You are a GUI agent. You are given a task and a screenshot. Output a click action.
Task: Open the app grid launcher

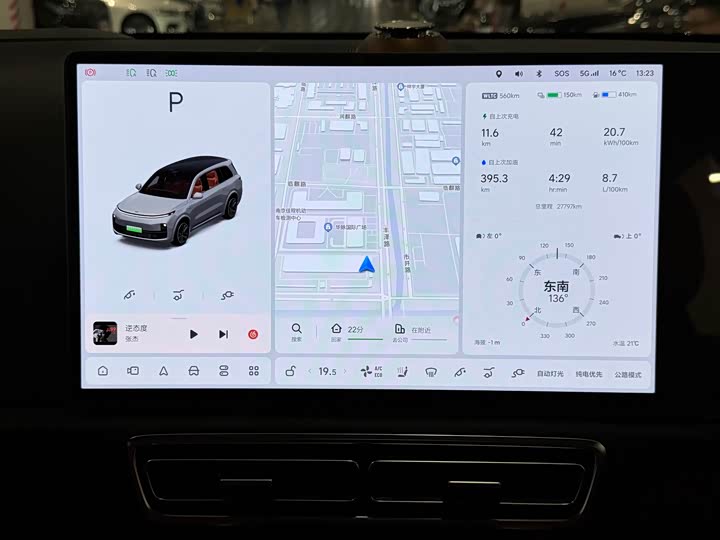point(254,371)
